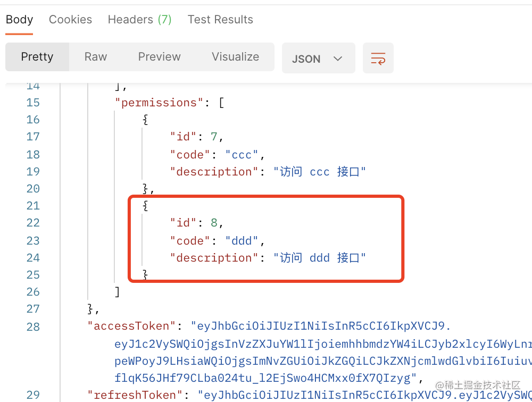Click line number 28 in the gutter
The height and width of the screenshot is (402, 532).
coord(33,326)
